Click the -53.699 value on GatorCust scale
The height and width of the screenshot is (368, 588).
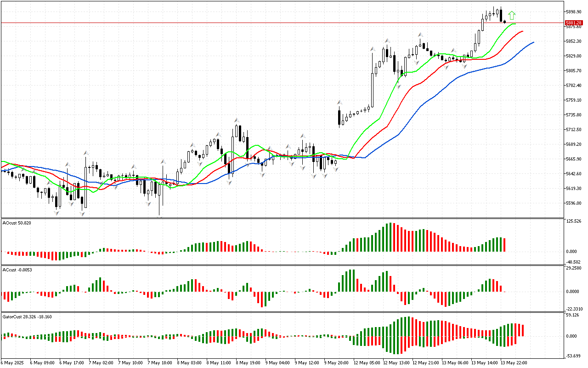pos(575,356)
